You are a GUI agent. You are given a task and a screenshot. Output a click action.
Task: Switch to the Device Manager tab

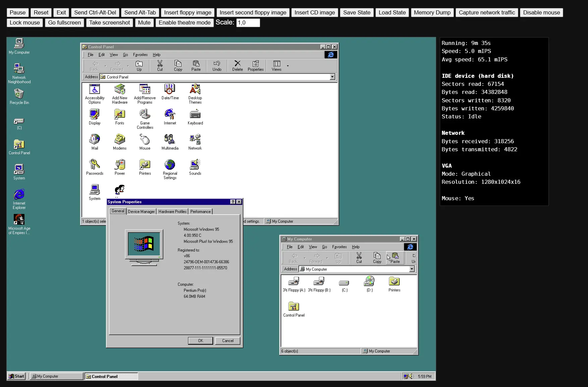(141, 212)
